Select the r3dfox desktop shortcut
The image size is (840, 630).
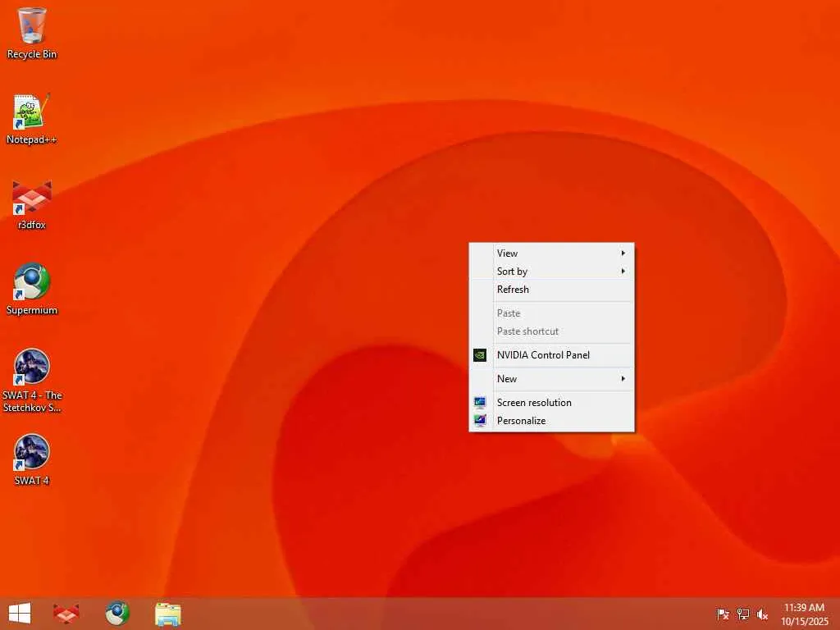(x=32, y=204)
